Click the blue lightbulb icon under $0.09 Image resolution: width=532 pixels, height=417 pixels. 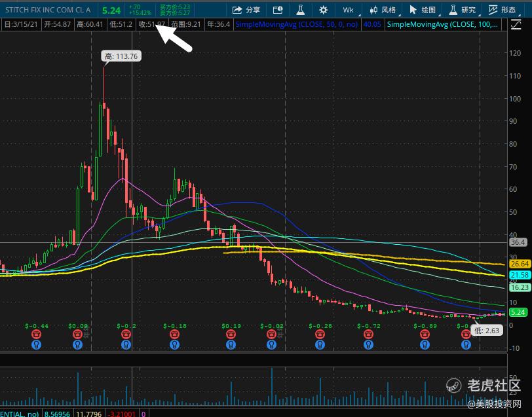pos(78,345)
